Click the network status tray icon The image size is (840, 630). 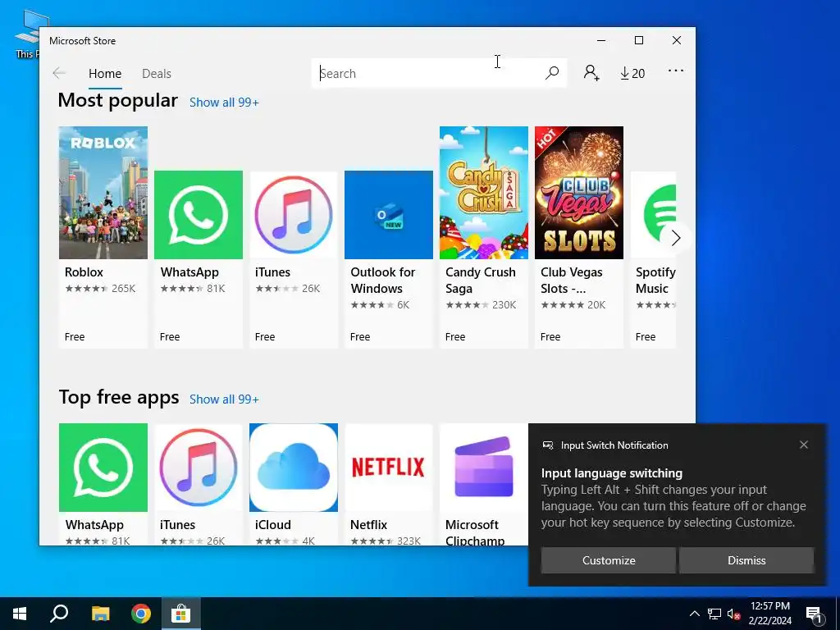[714, 614]
